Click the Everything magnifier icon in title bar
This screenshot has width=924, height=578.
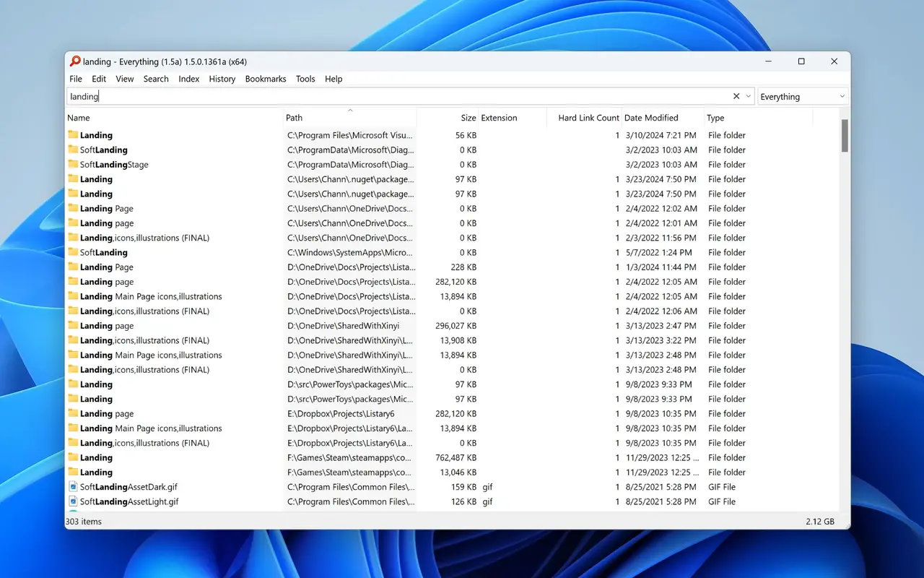coord(74,61)
